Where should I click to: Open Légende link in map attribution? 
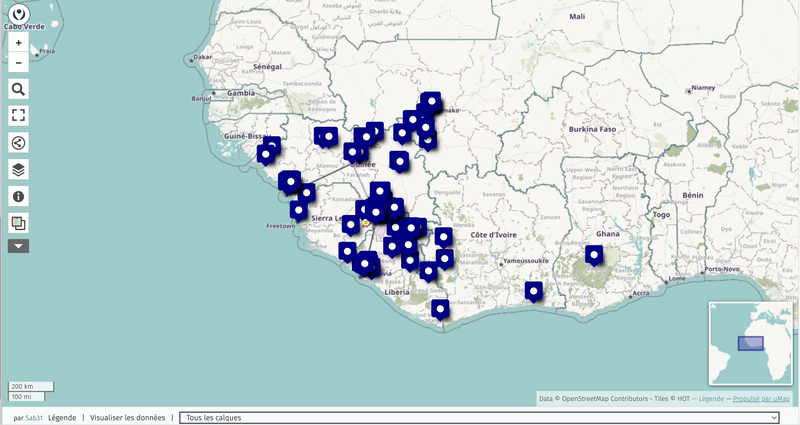tap(711, 399)
